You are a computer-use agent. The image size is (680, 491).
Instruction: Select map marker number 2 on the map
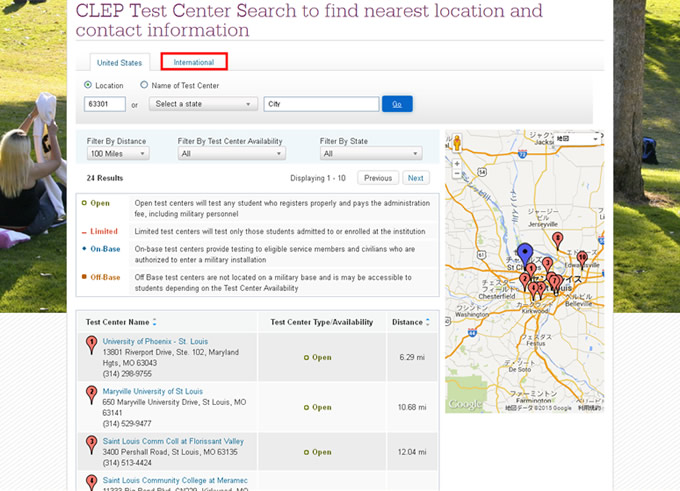(524, 282)
